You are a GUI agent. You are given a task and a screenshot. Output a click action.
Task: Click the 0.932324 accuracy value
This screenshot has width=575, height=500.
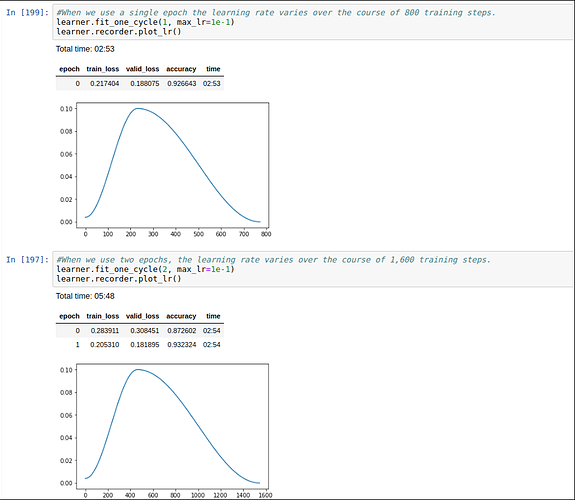182,345
